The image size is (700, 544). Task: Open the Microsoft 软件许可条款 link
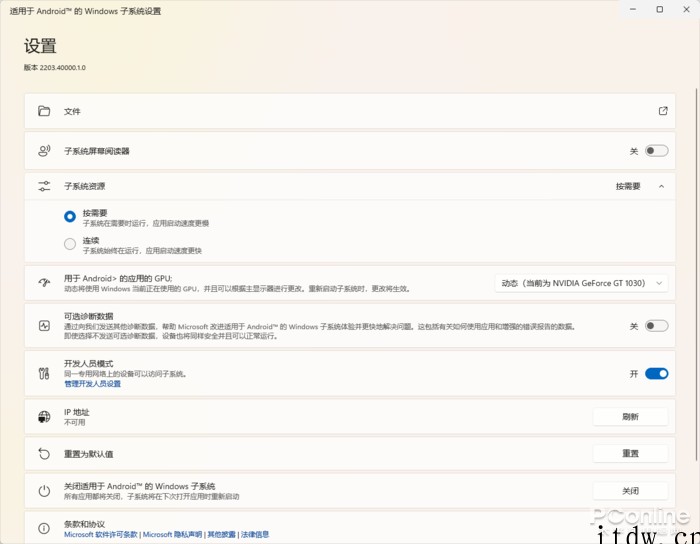click(x=100, y=534)
